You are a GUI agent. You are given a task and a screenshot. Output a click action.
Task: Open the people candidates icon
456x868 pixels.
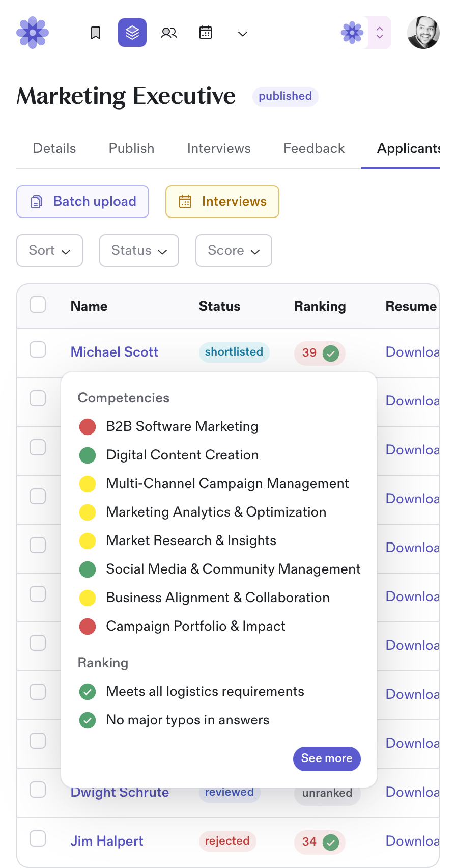(x=169, y=33)
